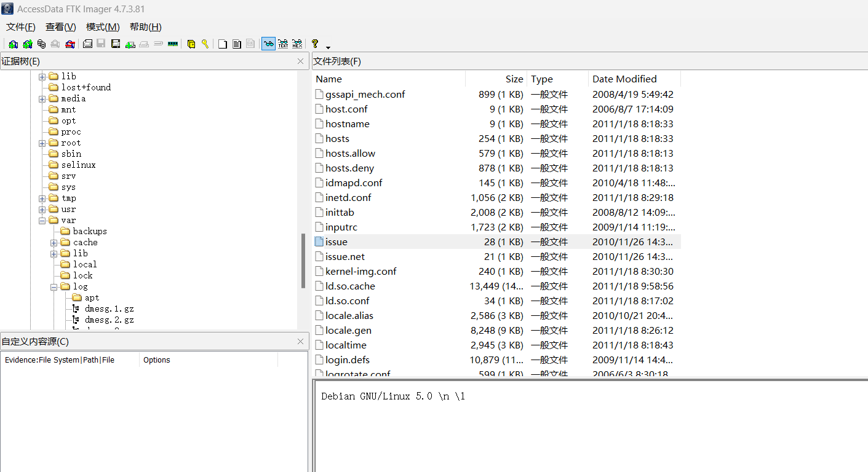The image size is (868, 472).
Task: Open the 查看(V) menu
Action: [x=61, y=27]
